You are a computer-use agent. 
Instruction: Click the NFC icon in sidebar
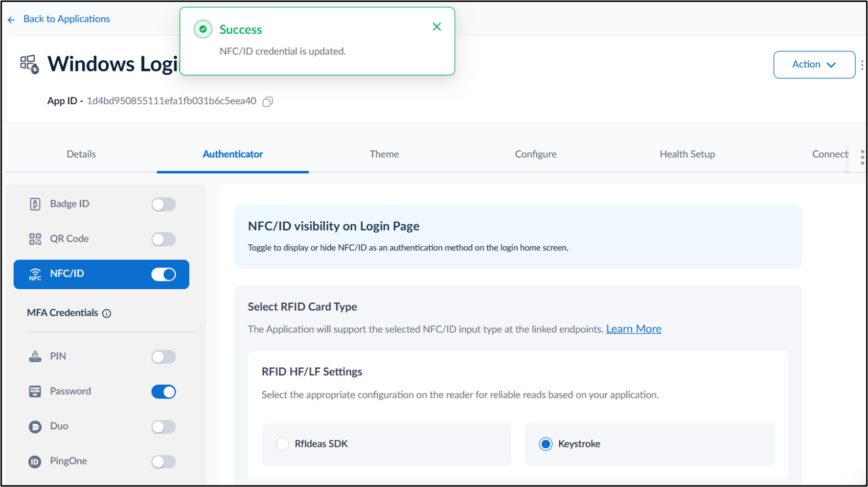(x=35, y=274)
